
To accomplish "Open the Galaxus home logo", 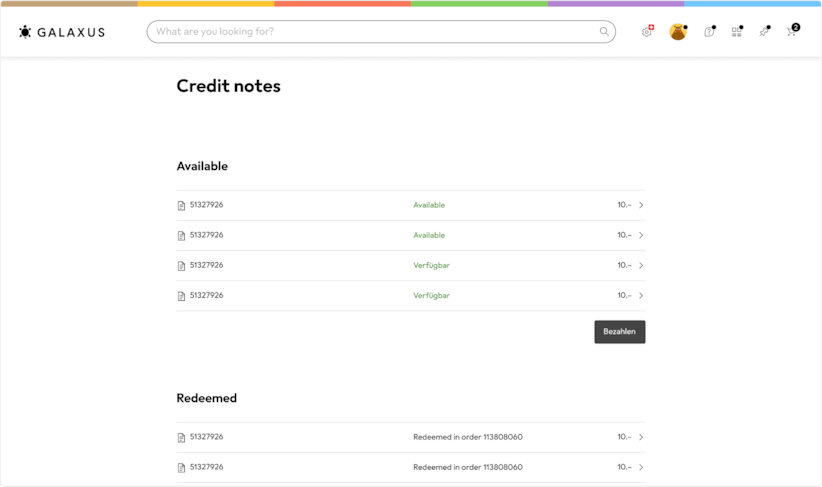I will point(62,32).
